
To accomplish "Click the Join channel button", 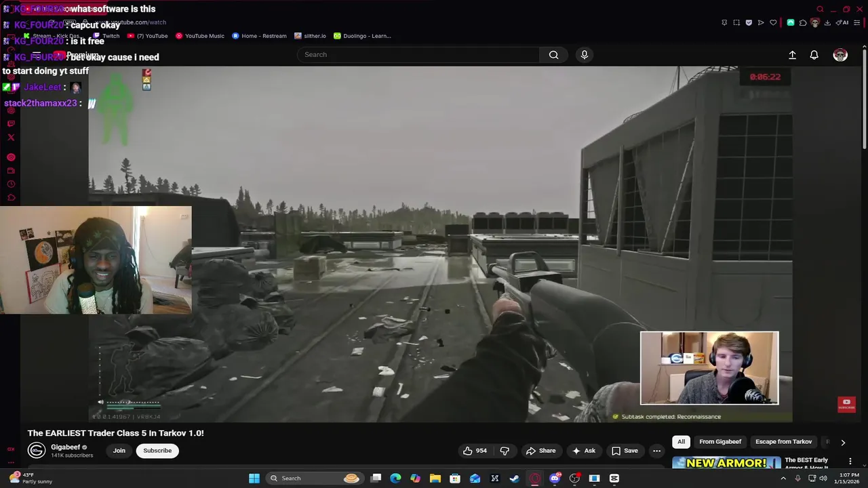I will (119, 451).
